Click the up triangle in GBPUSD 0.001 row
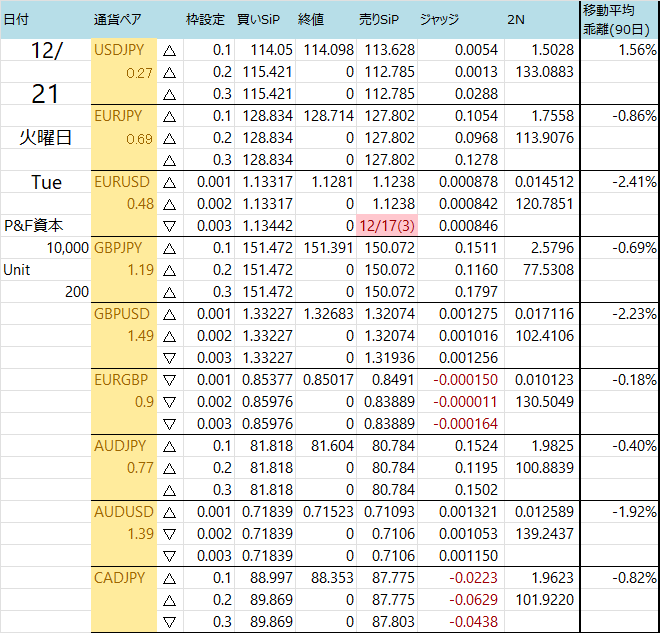 [x=170, y=314]
